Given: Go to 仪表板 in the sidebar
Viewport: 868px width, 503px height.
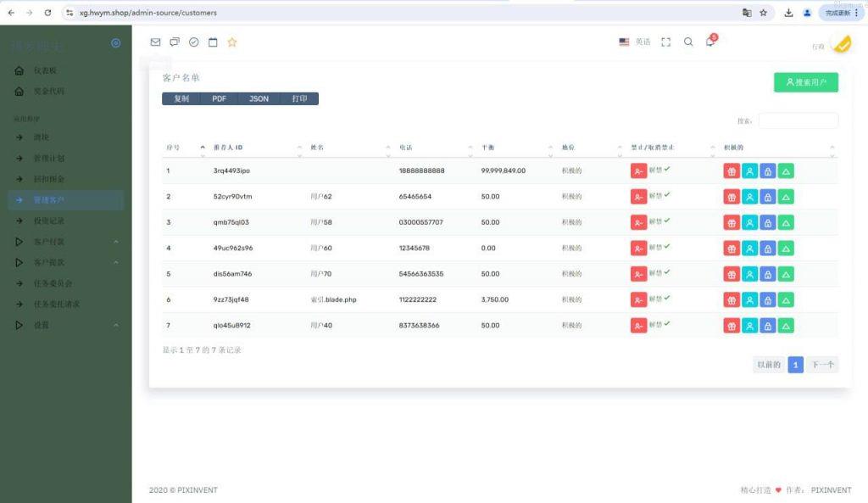Looking at the screenshot, I should (46, 70).
